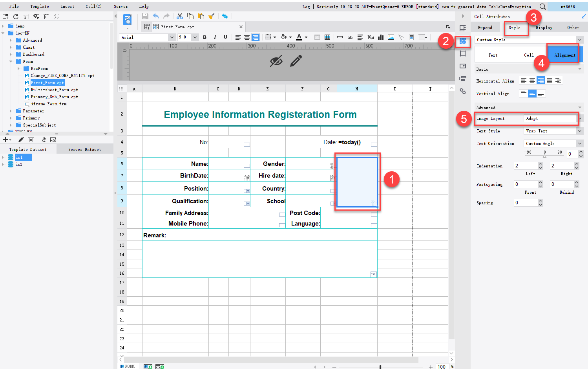The height and width of the screenshot is (369, 588).
Task: Switch to the Server Dataset tab
Action: [85, 149]
